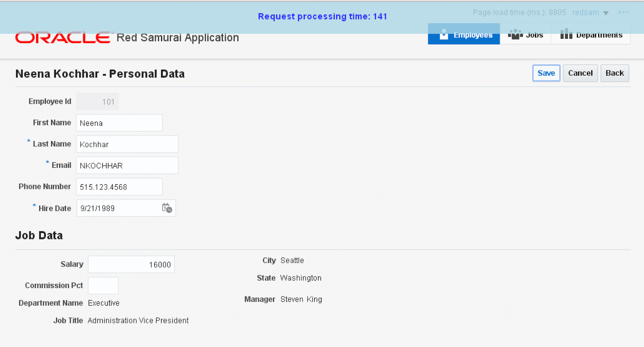Click the Oracle logo
The height and width of the screenshot is (347, 644).
pos(63,37)
